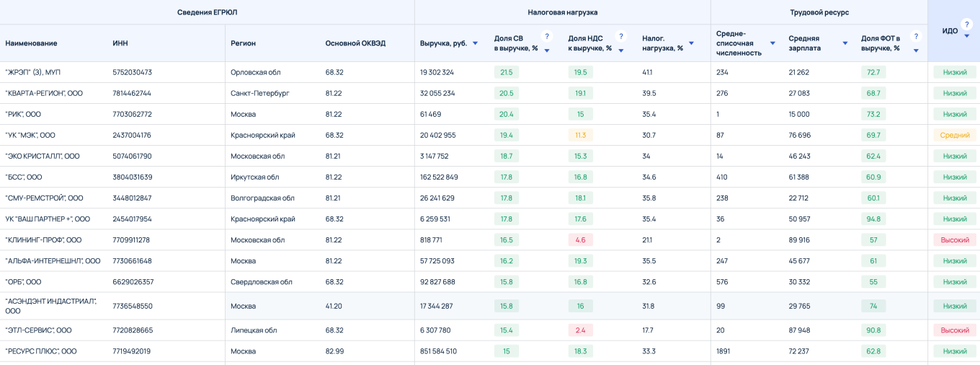Select the row "АСЭНДЭНТ ИНДАСТРИАЛ", ООО
The width and height of the screenshot is (980, 365).
(x=490, y=306)
